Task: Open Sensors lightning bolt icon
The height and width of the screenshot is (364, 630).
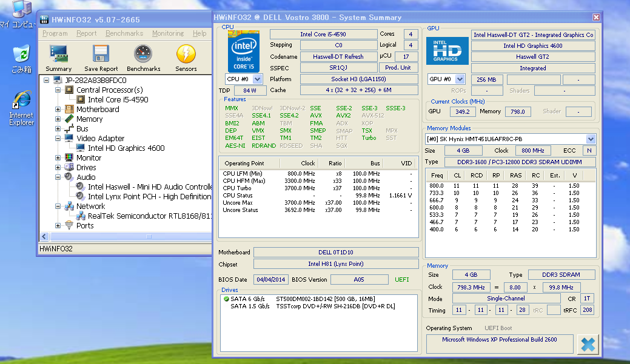Action: click(186, 54)
